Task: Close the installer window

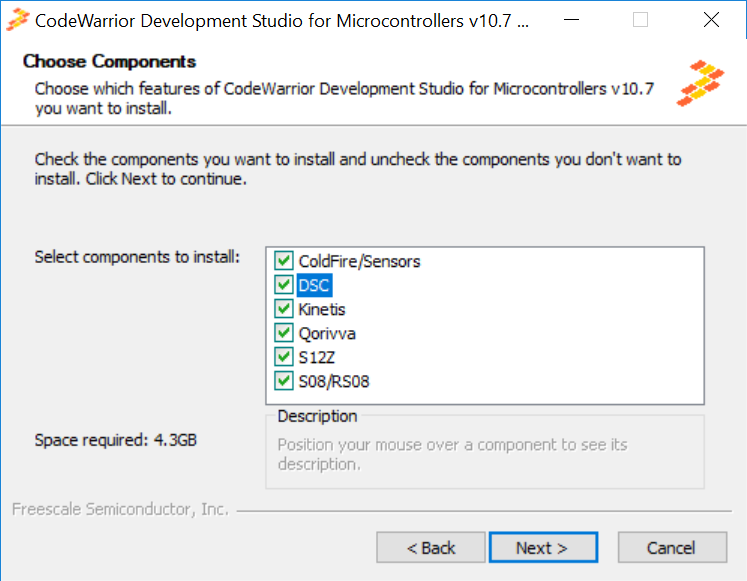Action: 711,20
